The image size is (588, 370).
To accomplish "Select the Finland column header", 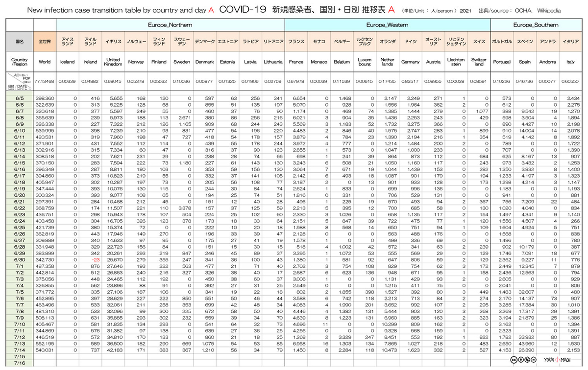I will click(159, 62).
